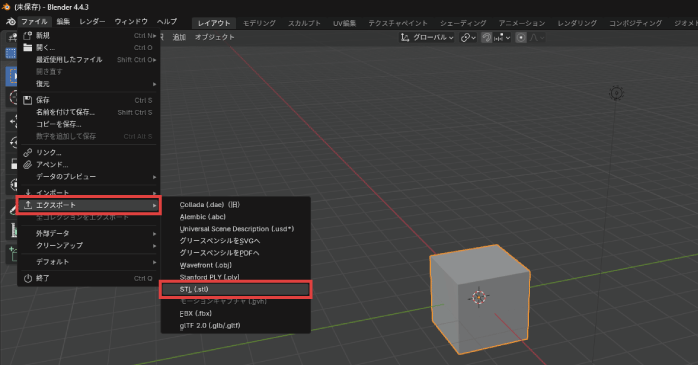The image size is (698, 365).
Task: Expand the インポート submenu
Action: pyautogui.click(x=89, y=193)
